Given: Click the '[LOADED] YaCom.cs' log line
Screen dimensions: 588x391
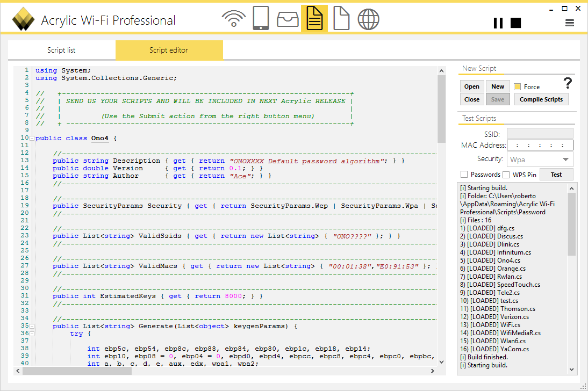Looking at the screenshot, I should point(494,349).
